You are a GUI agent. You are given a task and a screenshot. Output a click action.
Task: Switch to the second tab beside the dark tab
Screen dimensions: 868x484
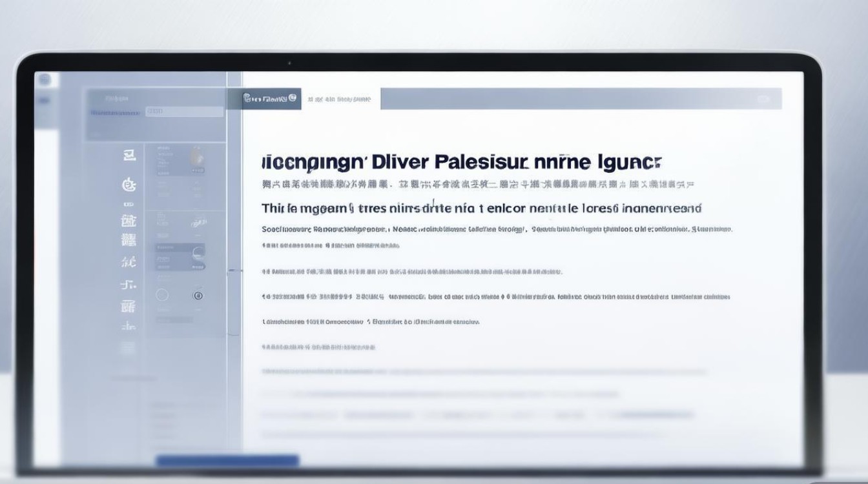tap(340, 99)
